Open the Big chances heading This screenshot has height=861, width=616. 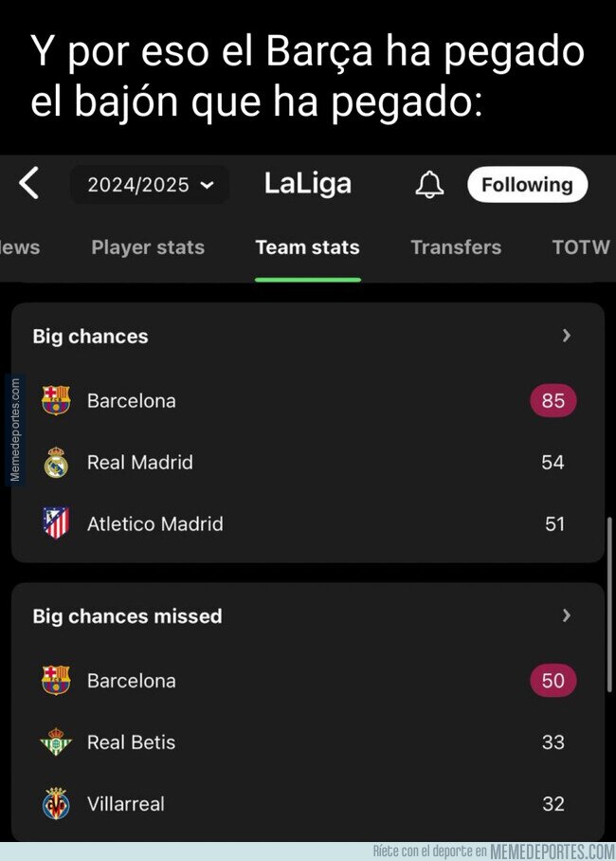point(90,336)
